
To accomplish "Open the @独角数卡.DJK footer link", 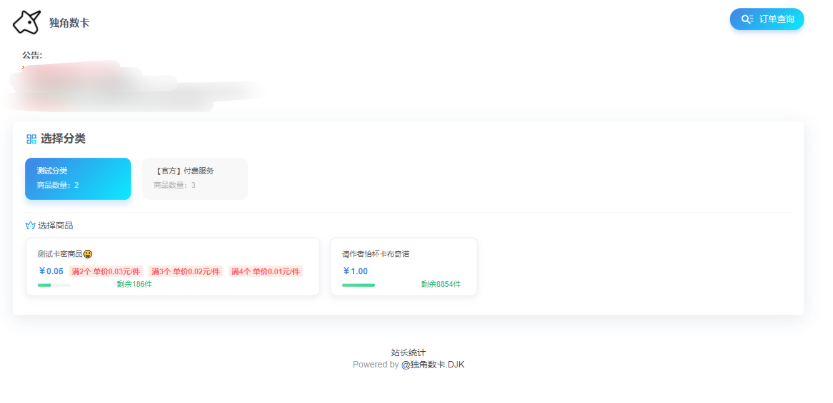I will tap(432, 365).
